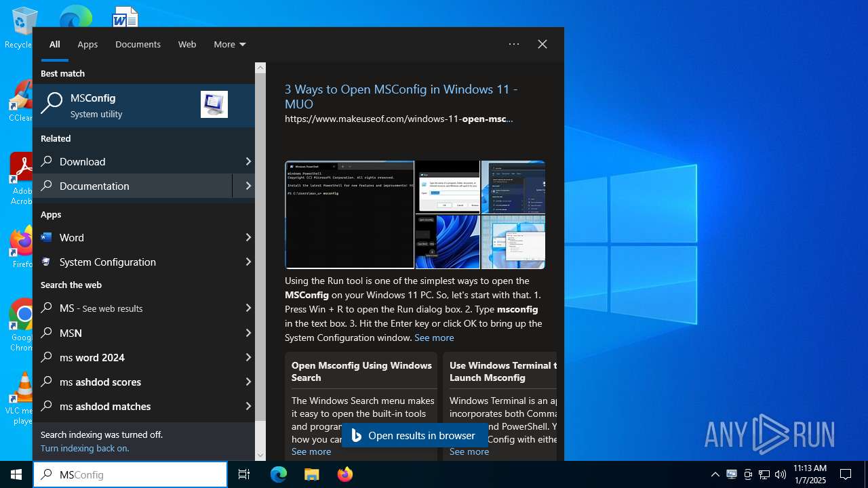Expand the Word app arrow
Viewport: 868px width, 488px height.
248,238
